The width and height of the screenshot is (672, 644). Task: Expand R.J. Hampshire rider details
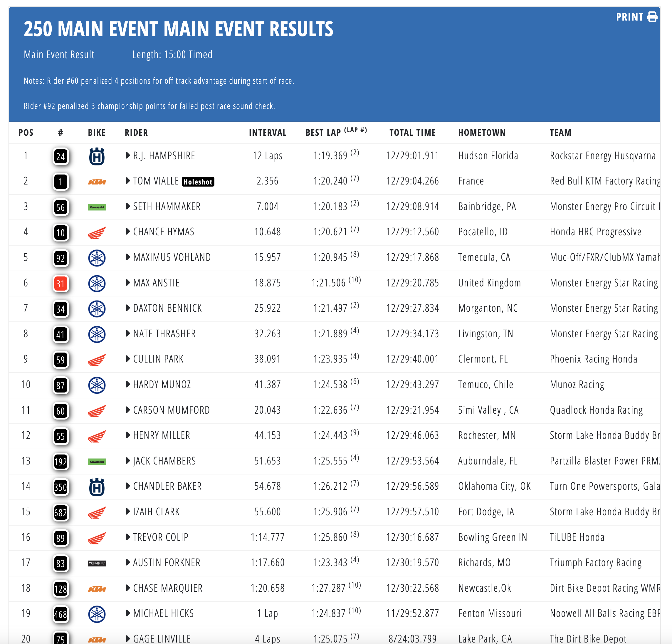coord(128,155)
